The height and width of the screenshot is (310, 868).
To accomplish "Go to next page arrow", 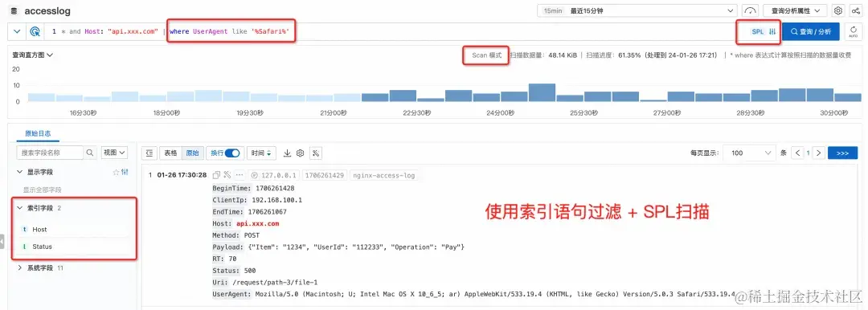I will click(x=819, y=153).
